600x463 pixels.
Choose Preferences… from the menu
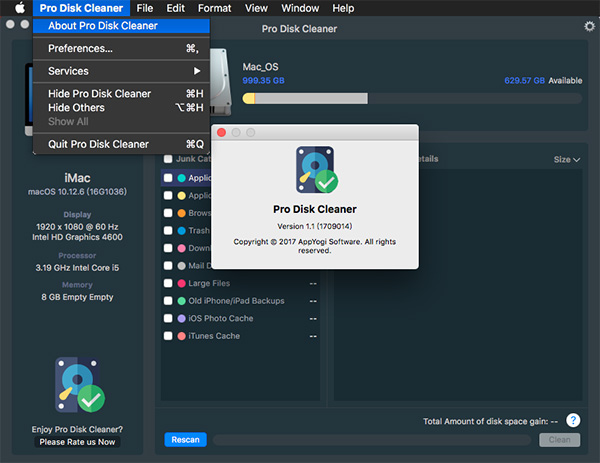(121, 49)
